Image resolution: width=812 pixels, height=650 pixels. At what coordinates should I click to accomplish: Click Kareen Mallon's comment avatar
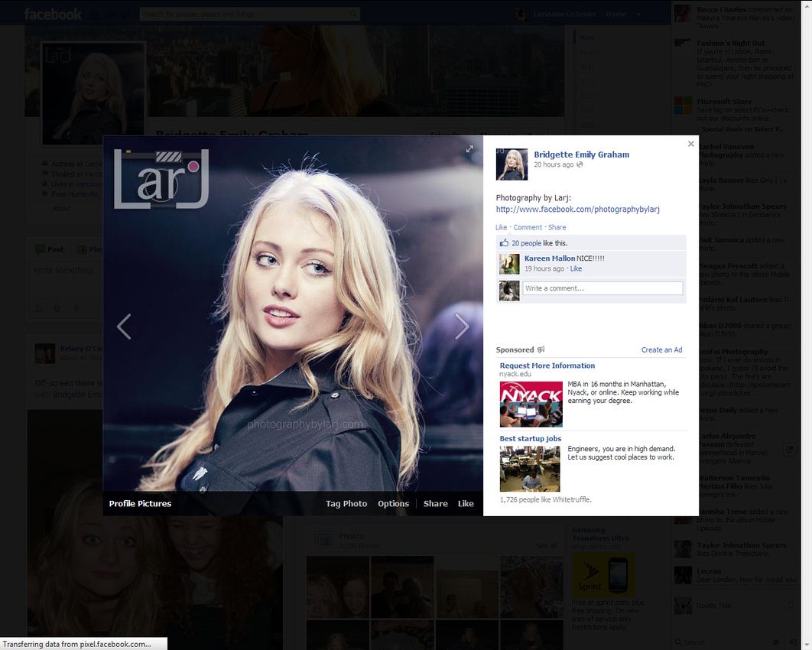tap(509, 264)
